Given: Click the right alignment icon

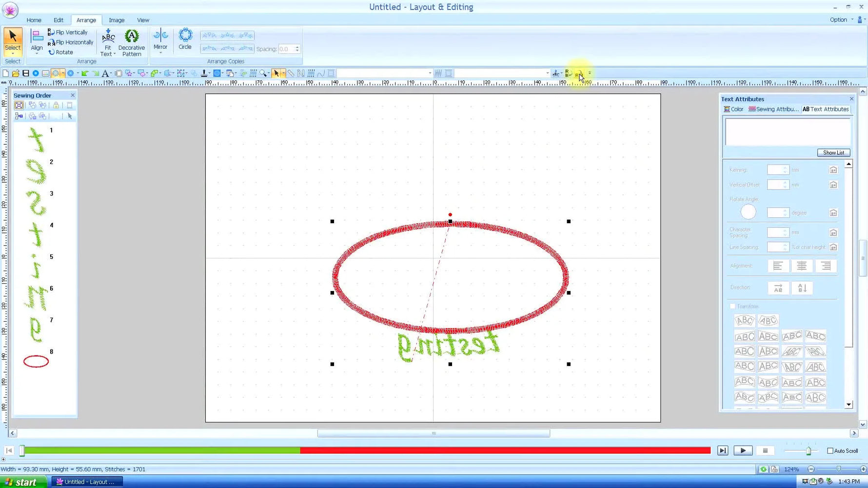Looking at the screenshot, I should [x=826, y=266].
